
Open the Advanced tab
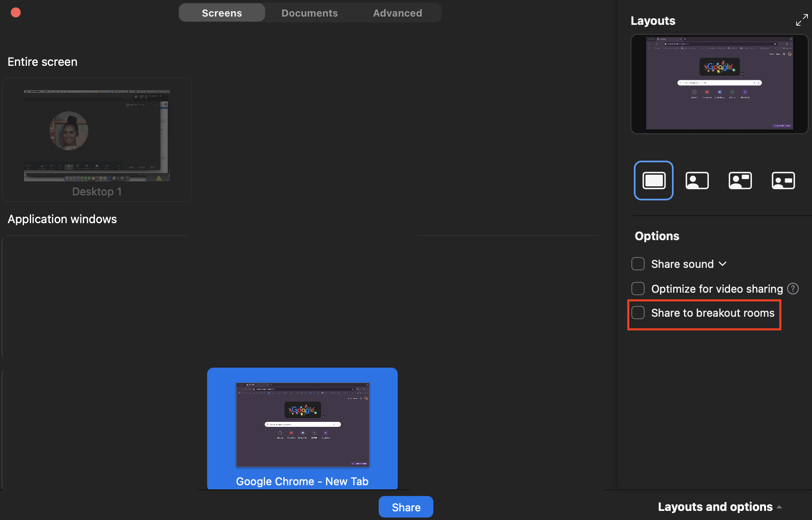(x=397, y=13)
